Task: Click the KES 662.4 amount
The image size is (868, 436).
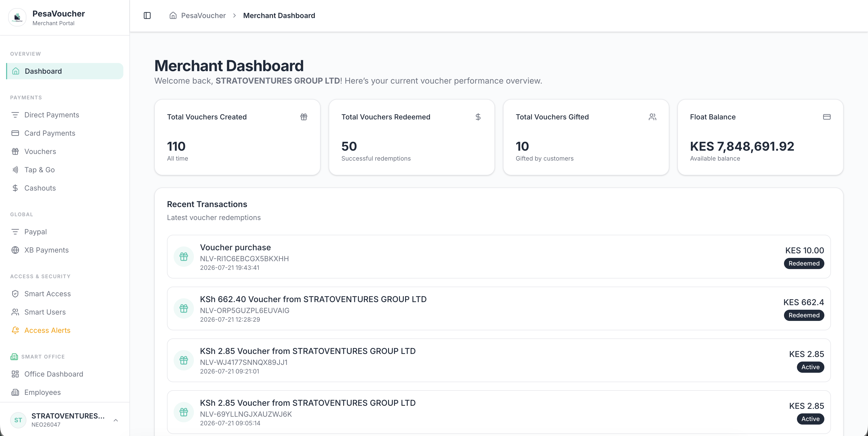Action: point(804,302)
